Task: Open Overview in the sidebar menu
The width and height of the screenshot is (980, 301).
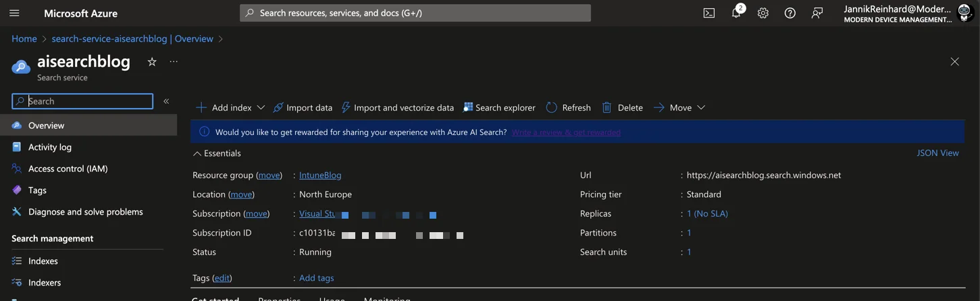Action: pyautogui.click(x=88, y=126)
